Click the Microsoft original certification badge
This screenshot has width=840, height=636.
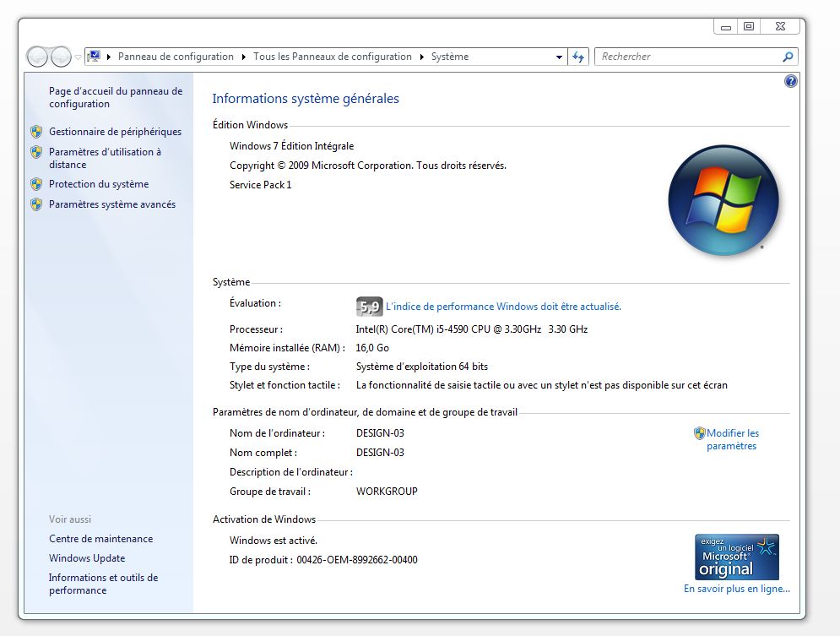click(x=736, y=556)
